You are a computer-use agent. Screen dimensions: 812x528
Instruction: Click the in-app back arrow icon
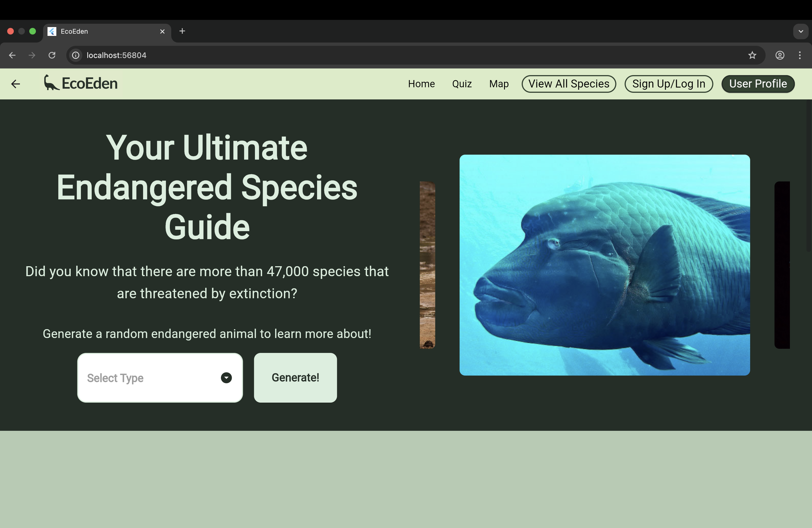16,84
